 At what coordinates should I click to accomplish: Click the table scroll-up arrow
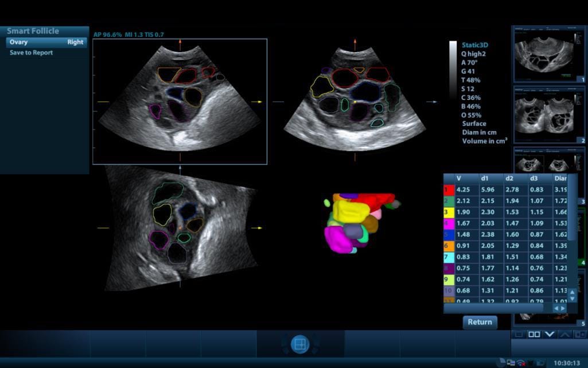pyautogui.click(x=573, y=292)
